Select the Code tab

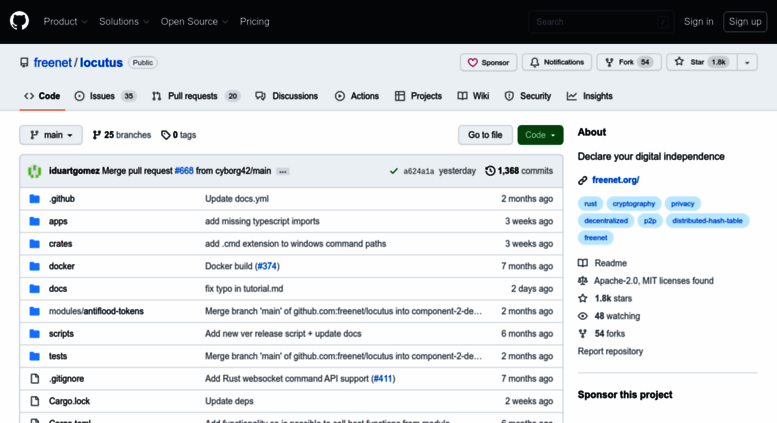click(42, 96)
